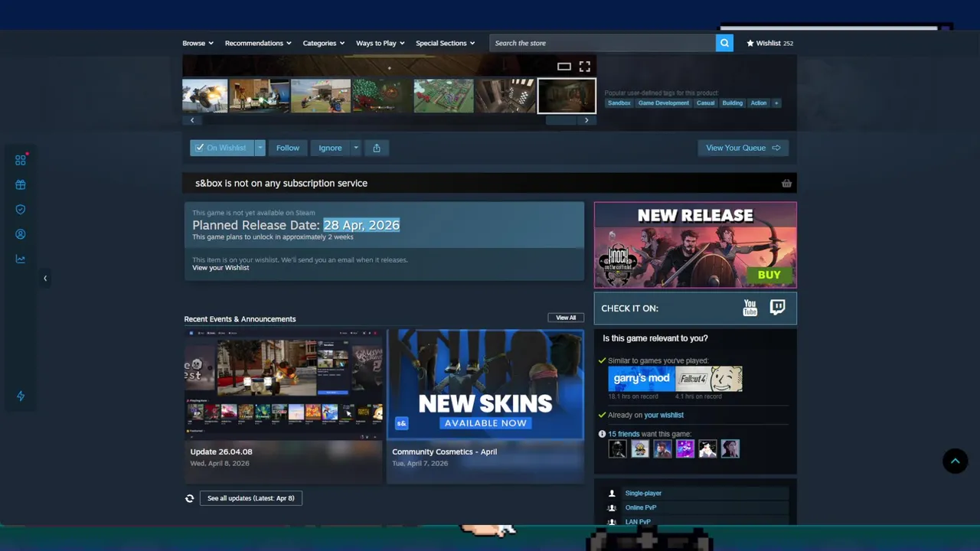Click the basket icon in subscription banner
The height and width of the screenshot is (551, 980).
click(786, 183)
